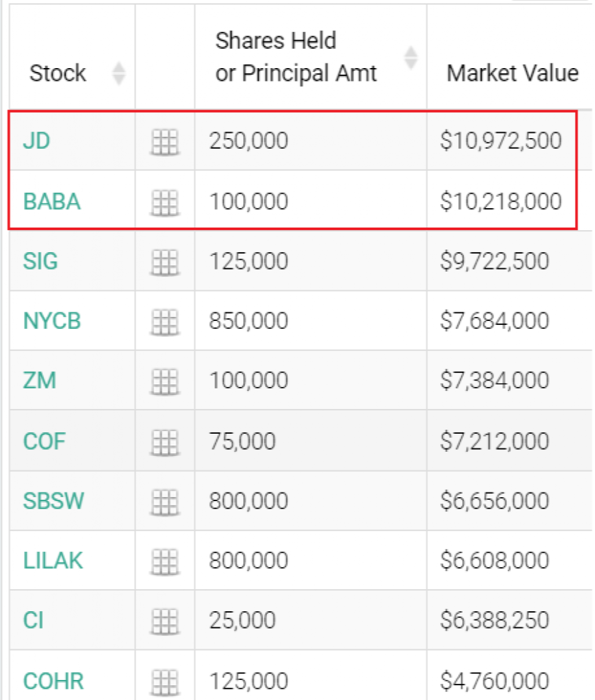Open the grid icon in JD row

point(165,142)
